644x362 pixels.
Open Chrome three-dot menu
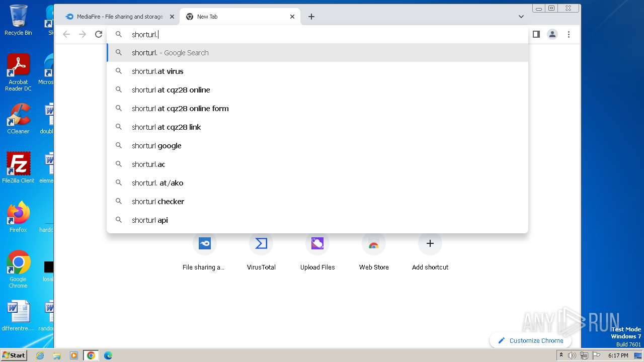[x=569, y=34]
